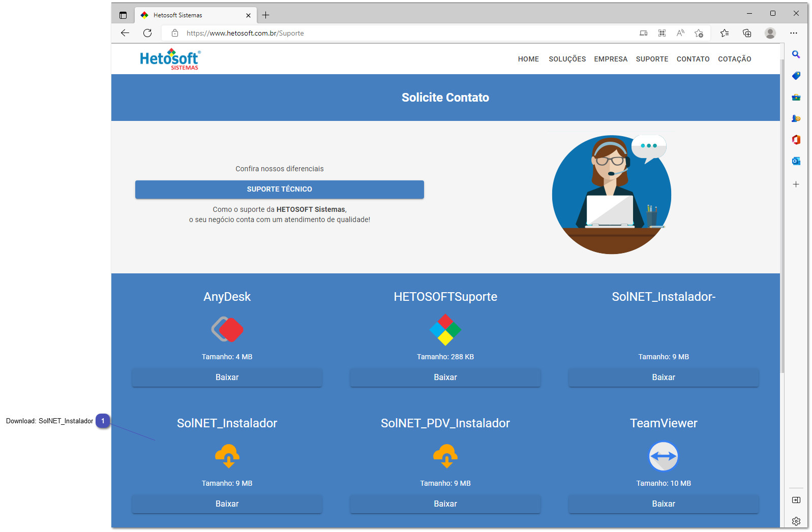Click Baixar under TeamViewer
The width and height of the screenshot is (812, 532).
[664, 504]
